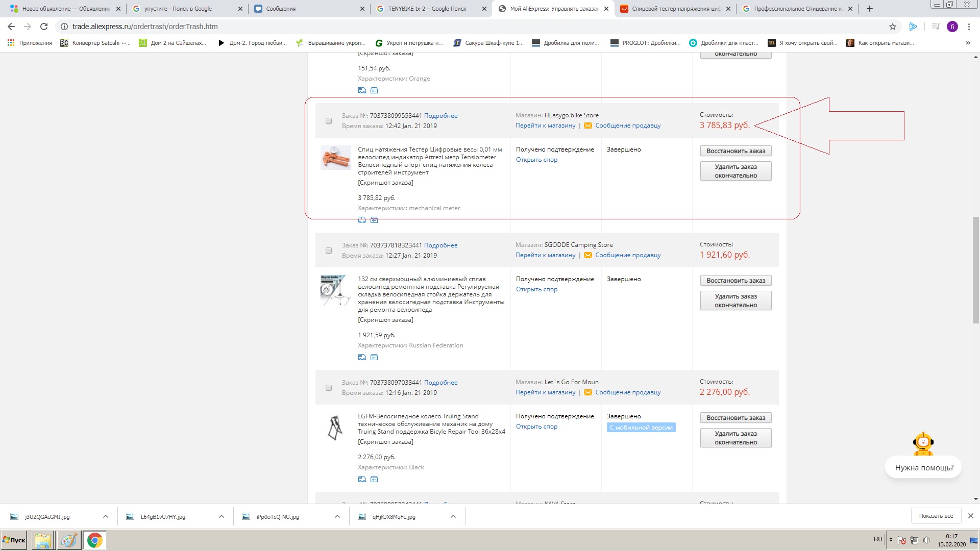980x551 pixels.
Task: Check the box for order 703738097033441
Action: coord(329,388)
